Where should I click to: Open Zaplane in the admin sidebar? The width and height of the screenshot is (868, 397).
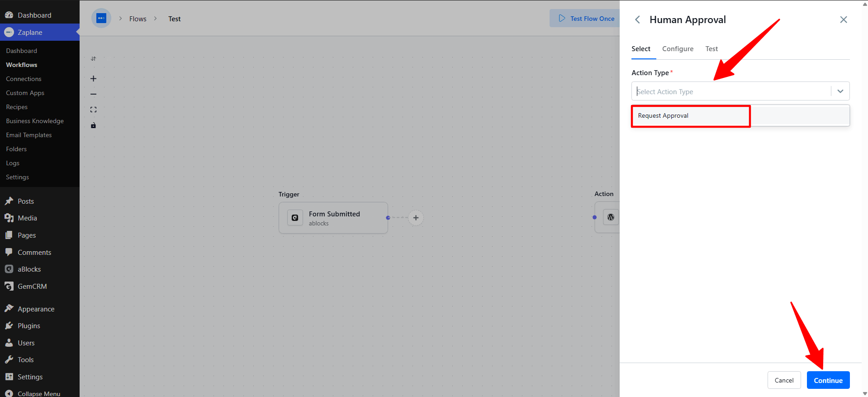click(40, 32)
